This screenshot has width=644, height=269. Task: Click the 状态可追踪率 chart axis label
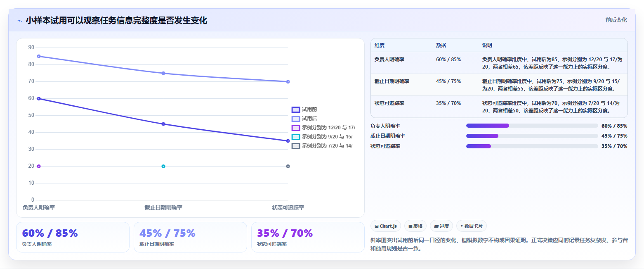click(x=288, y=207)
